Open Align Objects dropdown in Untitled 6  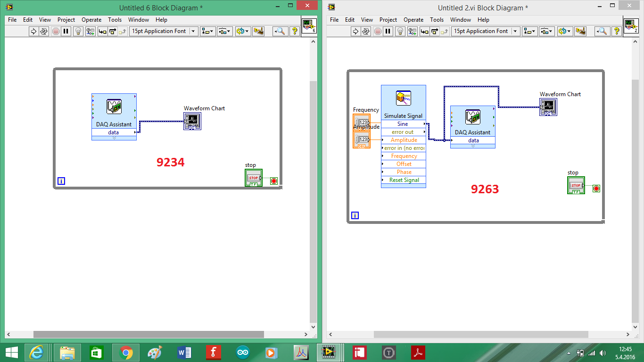click(x=207, y=31)
